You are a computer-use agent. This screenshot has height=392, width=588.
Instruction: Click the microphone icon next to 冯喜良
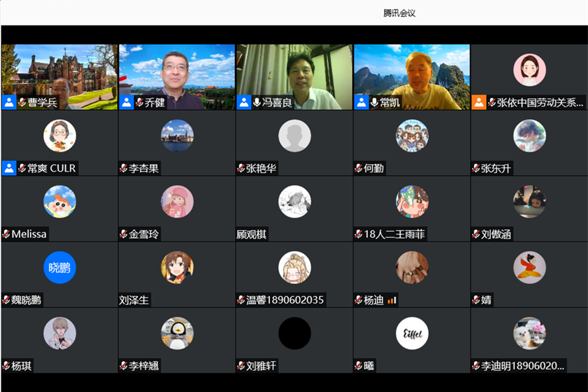(x=257, y=102)
